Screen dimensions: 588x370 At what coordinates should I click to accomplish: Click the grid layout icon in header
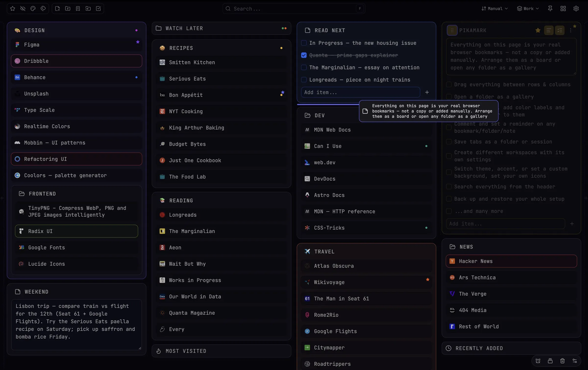pos(563,9)
